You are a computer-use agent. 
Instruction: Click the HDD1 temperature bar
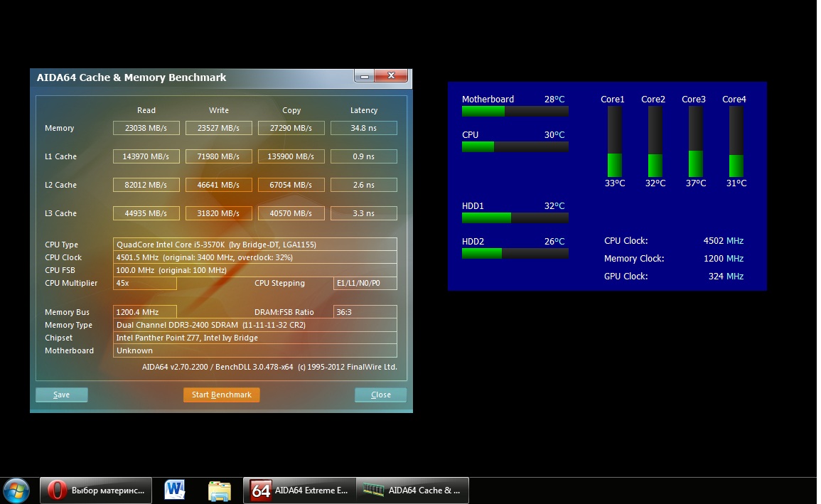515,218
